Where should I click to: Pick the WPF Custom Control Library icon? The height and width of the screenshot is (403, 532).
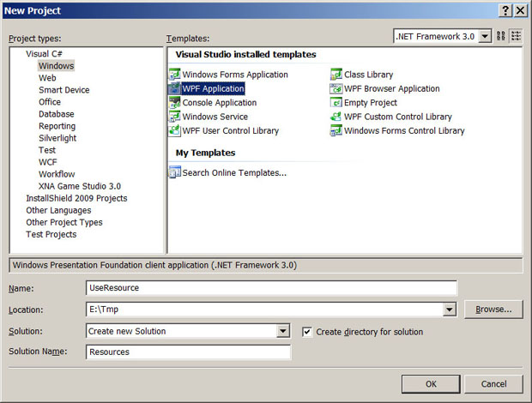336,117
